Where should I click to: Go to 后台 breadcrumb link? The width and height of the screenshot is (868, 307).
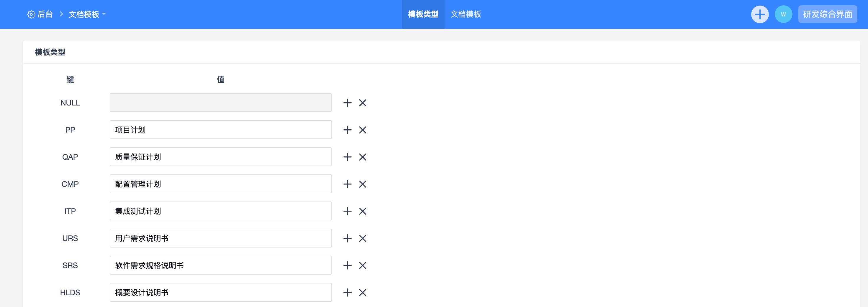(45, 14)
